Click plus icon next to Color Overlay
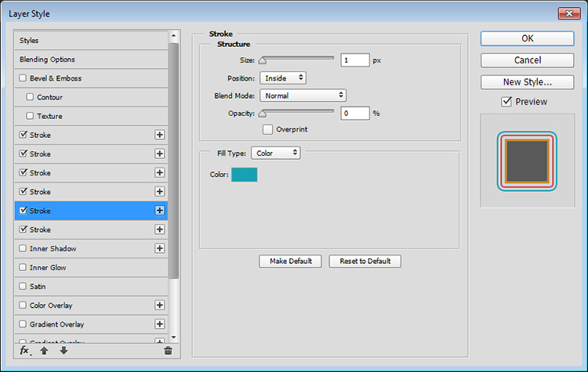Viewport: 588px width, 372px height. (160, 305)
